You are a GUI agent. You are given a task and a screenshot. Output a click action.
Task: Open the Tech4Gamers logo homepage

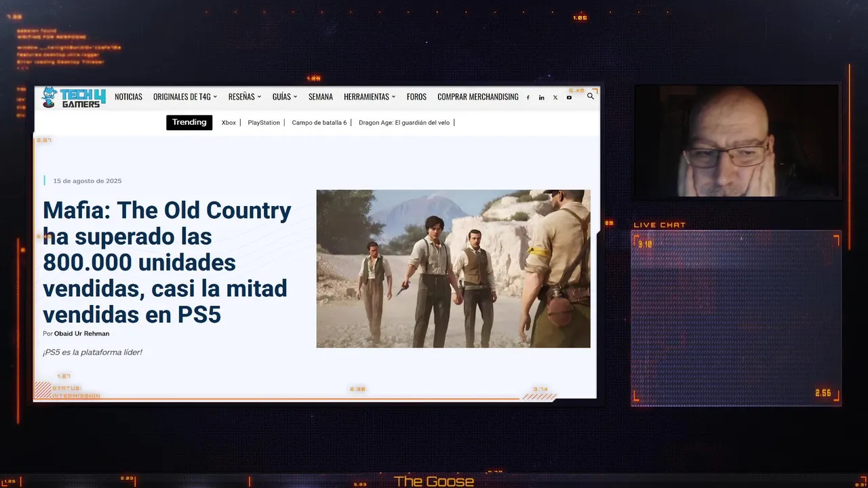coord(73,97)
